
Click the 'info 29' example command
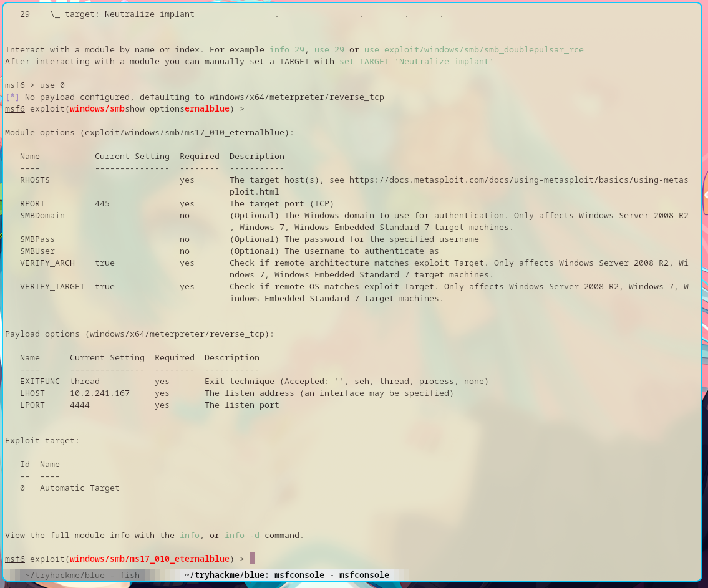click(287, 50)
